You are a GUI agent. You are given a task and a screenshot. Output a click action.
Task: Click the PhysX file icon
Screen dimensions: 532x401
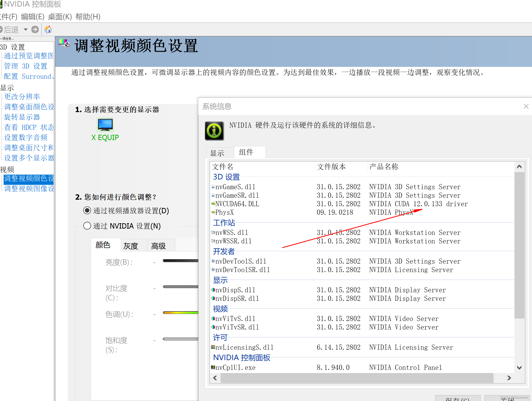click(213, 212)
